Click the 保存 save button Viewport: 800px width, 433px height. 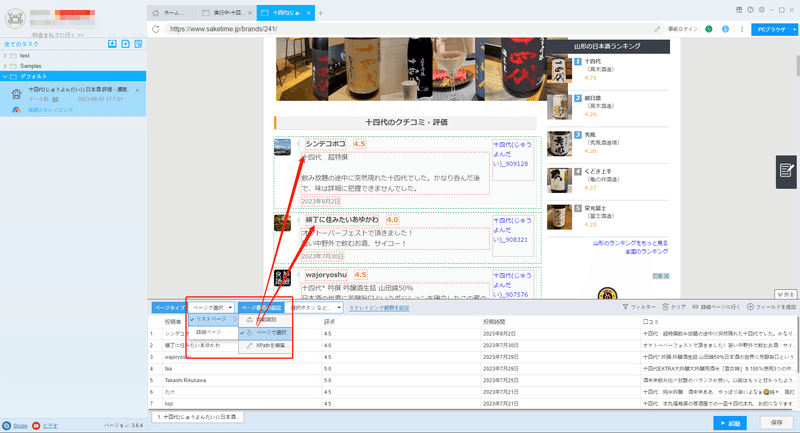[x=777, y=423]
